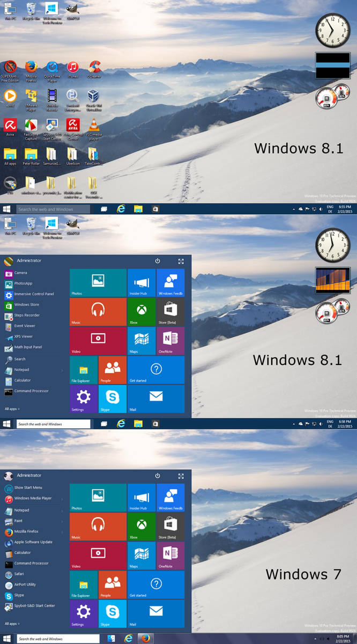357x644 pixels.
Task: Expand the Mozilla Firefox start menu arrow
Action: tap(62, 531)
